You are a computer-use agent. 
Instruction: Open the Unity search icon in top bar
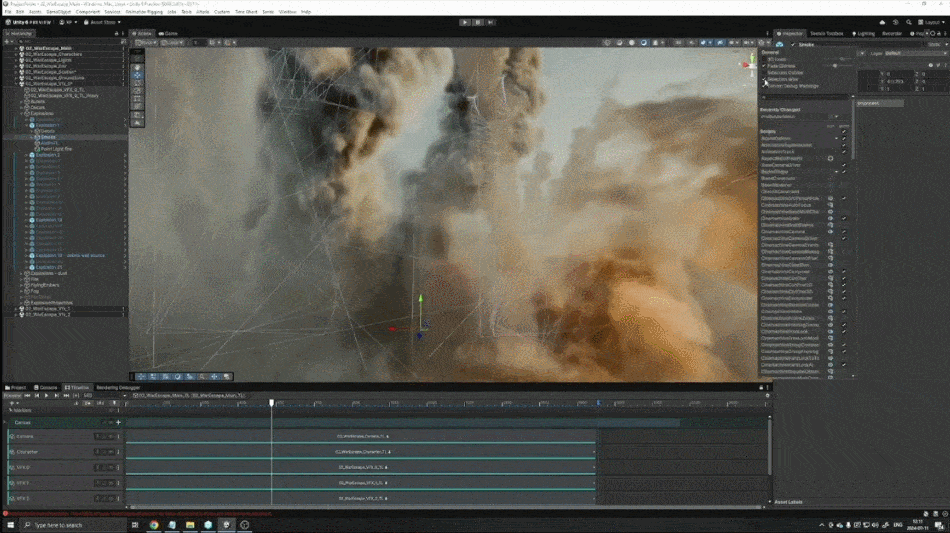(909, 22)
